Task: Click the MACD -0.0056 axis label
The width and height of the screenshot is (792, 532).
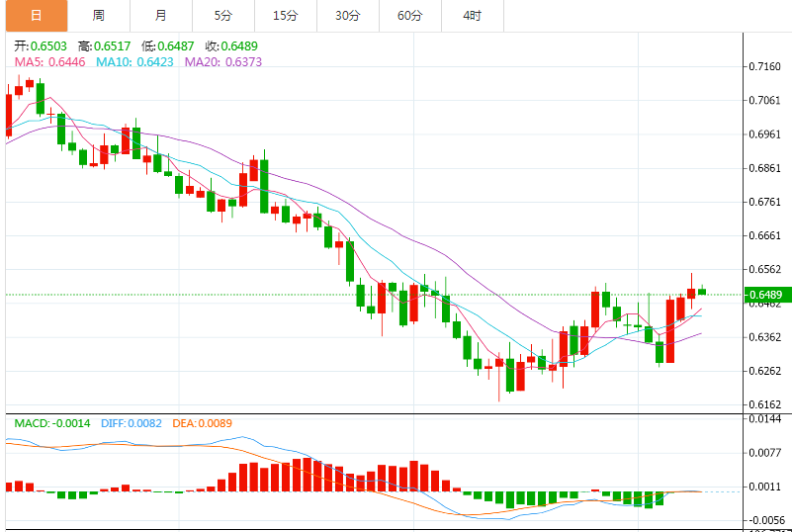Action: (764, 520)
